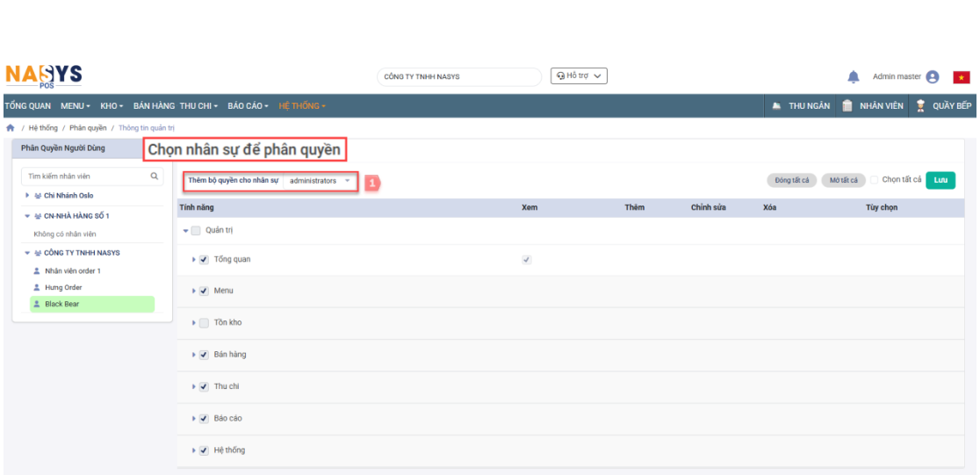Uncheck the Menu permission checkbox

click(204, 291)
